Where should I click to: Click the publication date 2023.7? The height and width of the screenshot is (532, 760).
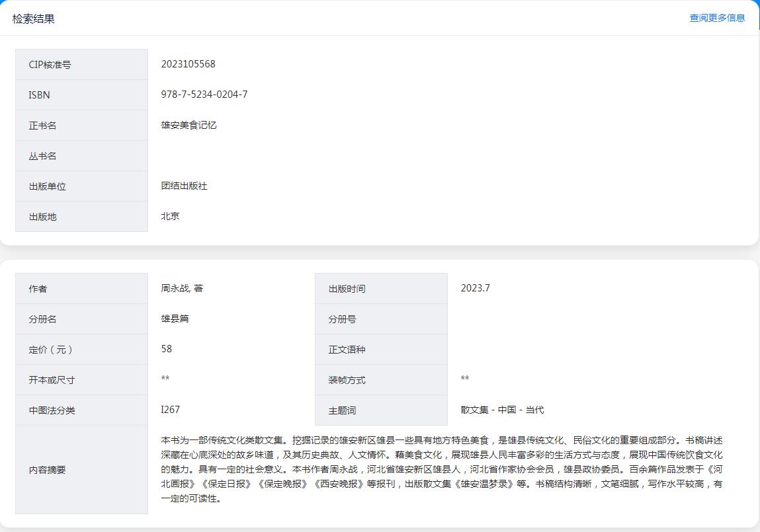tap(475, 288)
